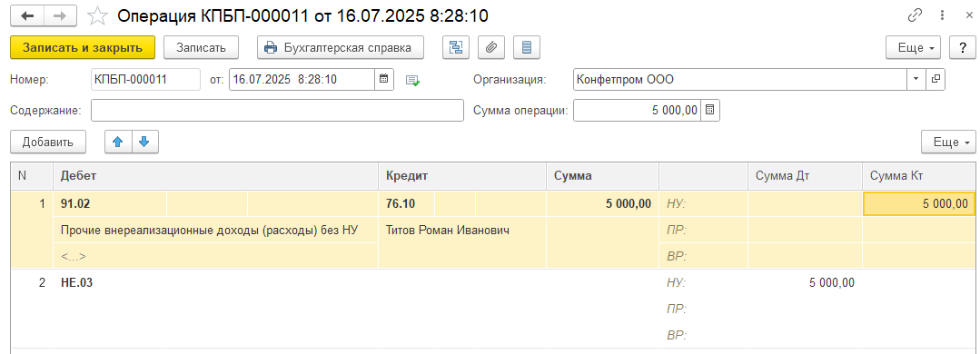Screen dimensions: 980x354
Task: Print Бухгалтерская справка
Action: (341, 47)
